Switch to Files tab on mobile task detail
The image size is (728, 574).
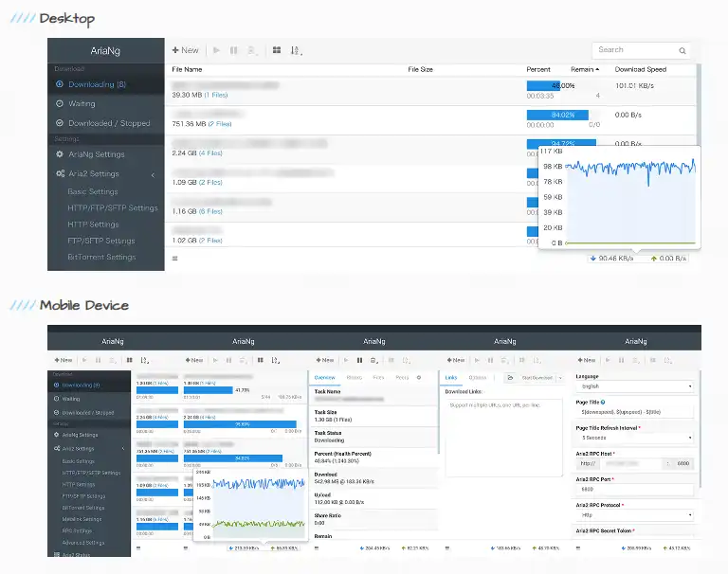pos(378,378)
